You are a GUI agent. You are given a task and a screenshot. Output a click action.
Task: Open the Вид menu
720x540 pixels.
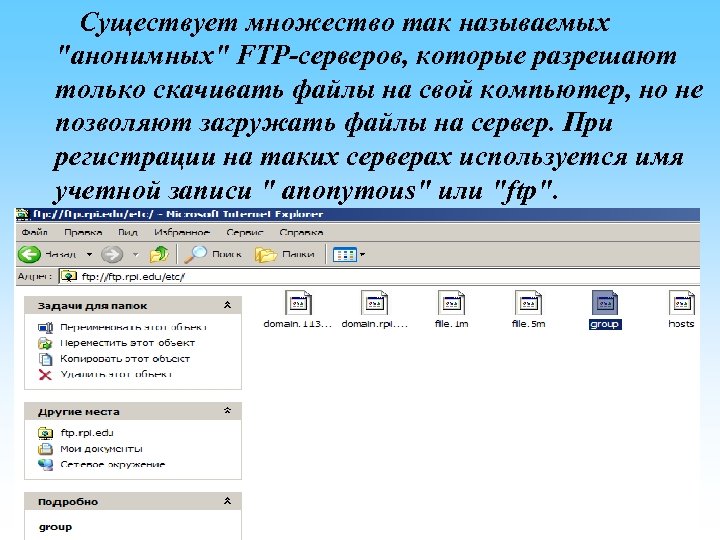click(128, 232)
